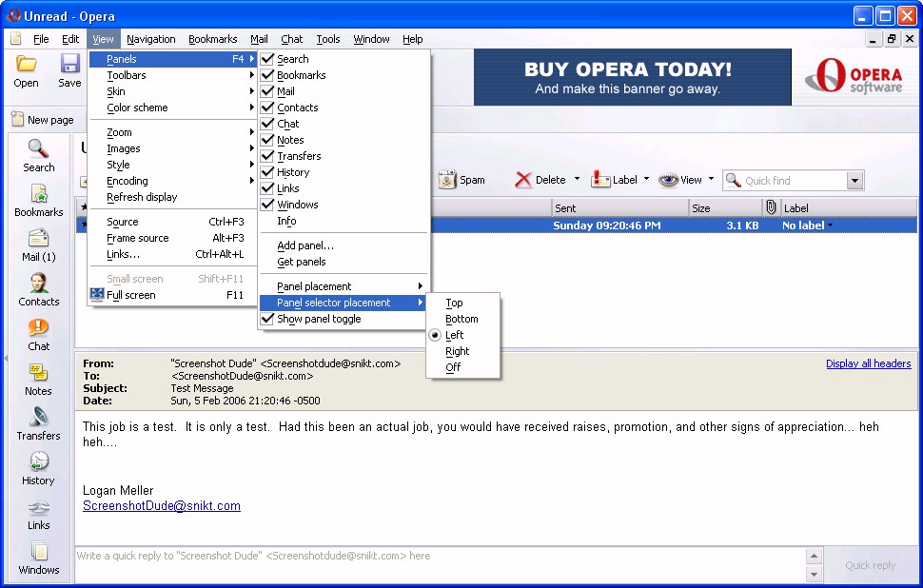
Task: Open the Mail (1) panel
Action: pos(39,245)
